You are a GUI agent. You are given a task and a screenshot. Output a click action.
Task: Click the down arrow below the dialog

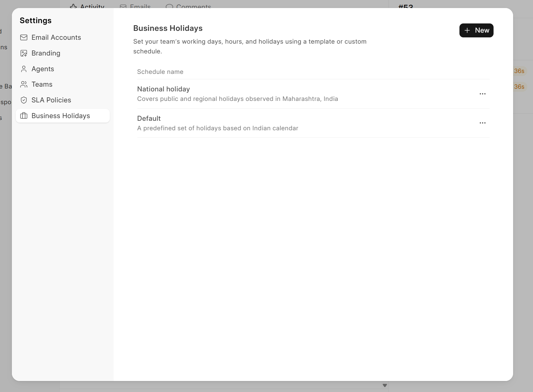385,385
